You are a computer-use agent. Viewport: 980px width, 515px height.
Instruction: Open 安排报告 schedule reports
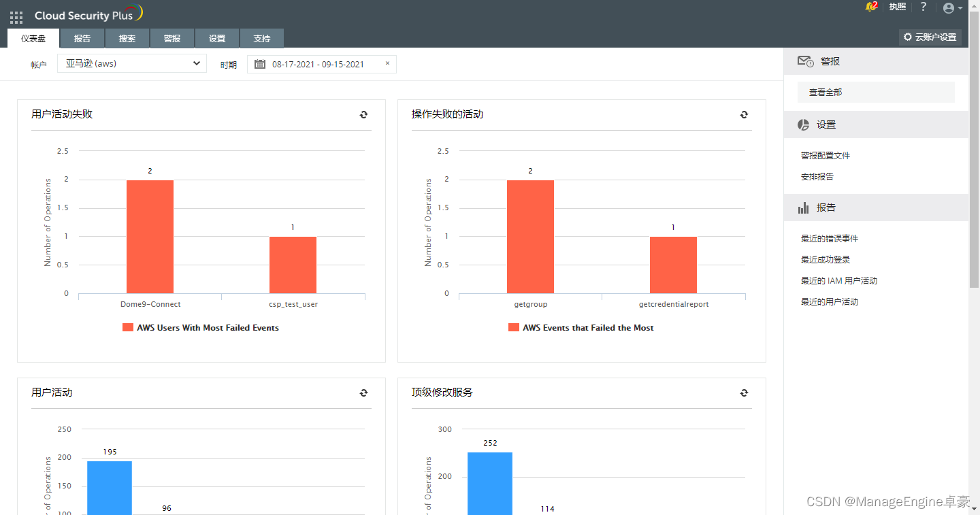[x=817, y=177]
